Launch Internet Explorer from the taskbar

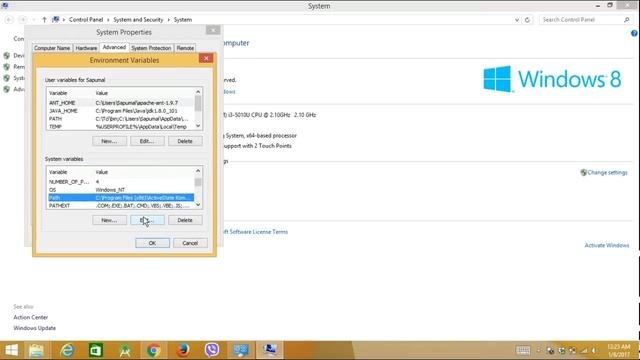click(x=67, y=350)
